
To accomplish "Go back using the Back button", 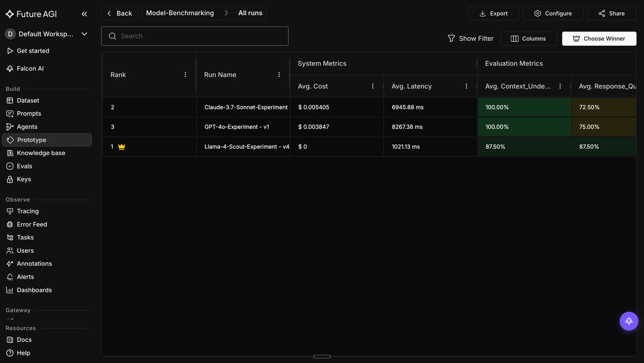I will (x=120, y=13).
